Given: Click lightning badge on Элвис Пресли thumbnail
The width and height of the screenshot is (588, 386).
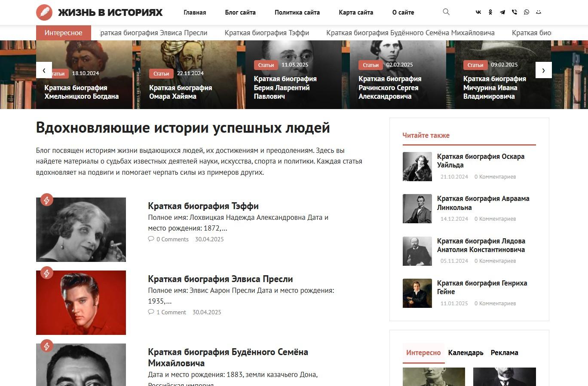Looking at the screenshot, I should (x=47, y=273).
